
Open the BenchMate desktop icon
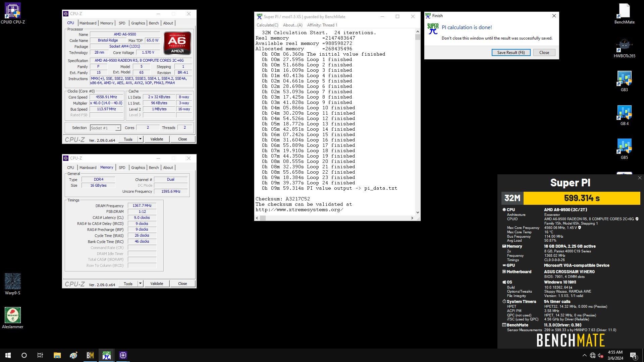pos(624,13)
